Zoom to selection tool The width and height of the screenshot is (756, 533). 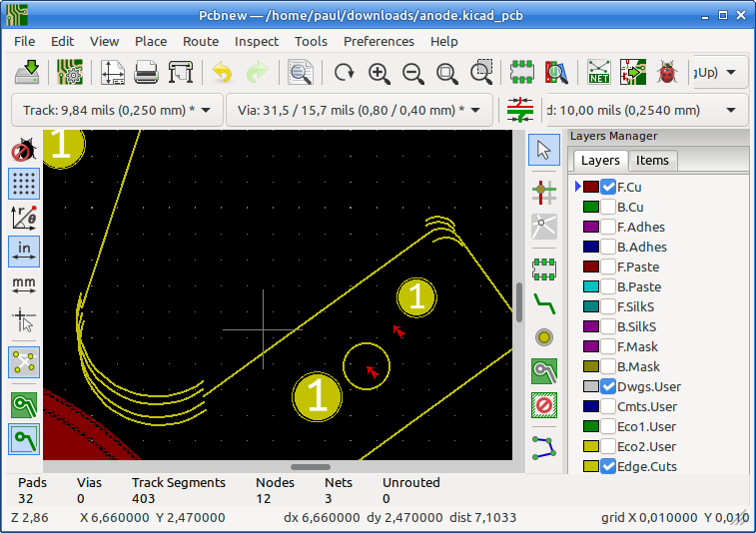[481, 73]
